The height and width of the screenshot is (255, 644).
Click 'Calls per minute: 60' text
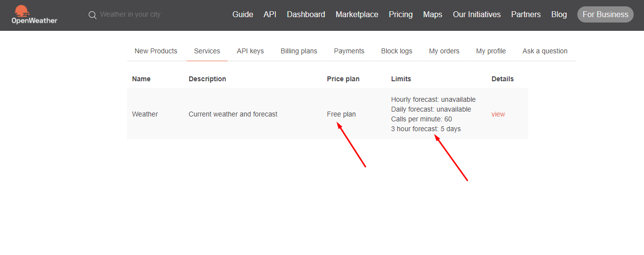[x=421, y=119]
